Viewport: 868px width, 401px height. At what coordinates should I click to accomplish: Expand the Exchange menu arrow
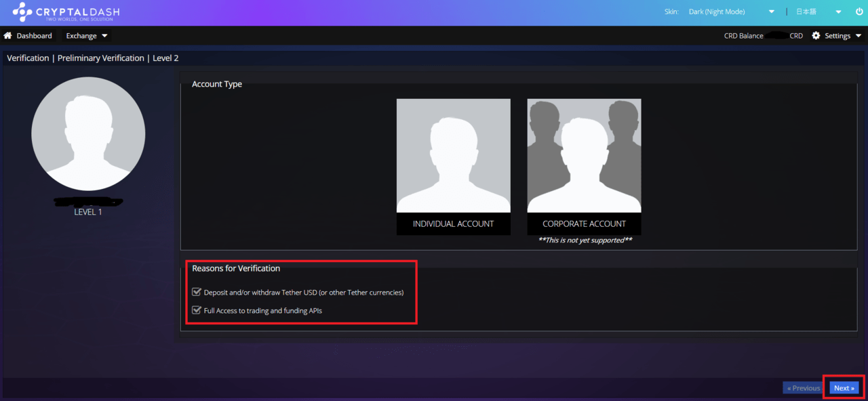point(104,36)
